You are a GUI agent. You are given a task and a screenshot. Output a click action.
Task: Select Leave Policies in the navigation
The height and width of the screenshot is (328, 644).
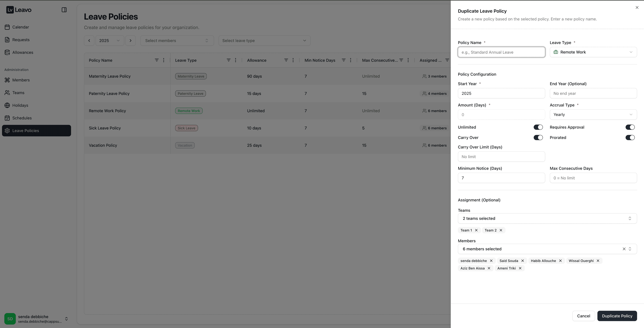[26, 130]
